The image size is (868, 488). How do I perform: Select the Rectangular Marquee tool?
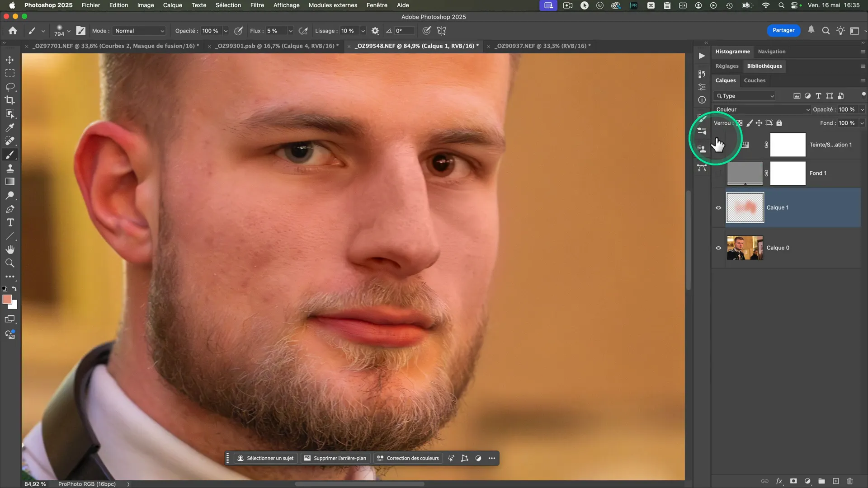click(x=10, y=73)
